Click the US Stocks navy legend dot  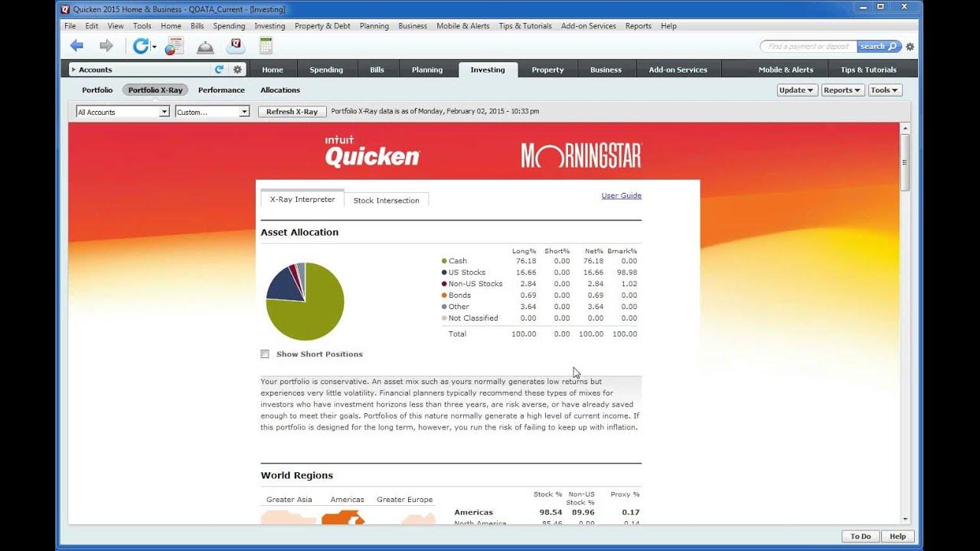click(444, 272)
